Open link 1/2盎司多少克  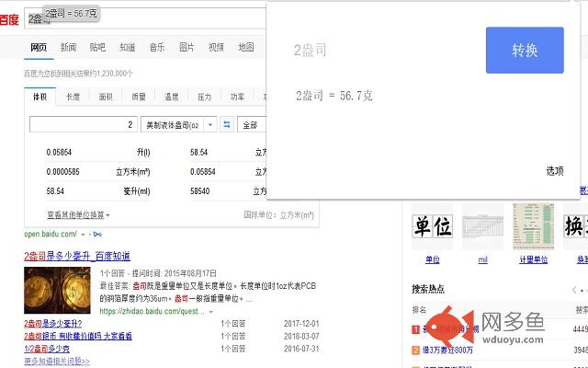[47, 349]
